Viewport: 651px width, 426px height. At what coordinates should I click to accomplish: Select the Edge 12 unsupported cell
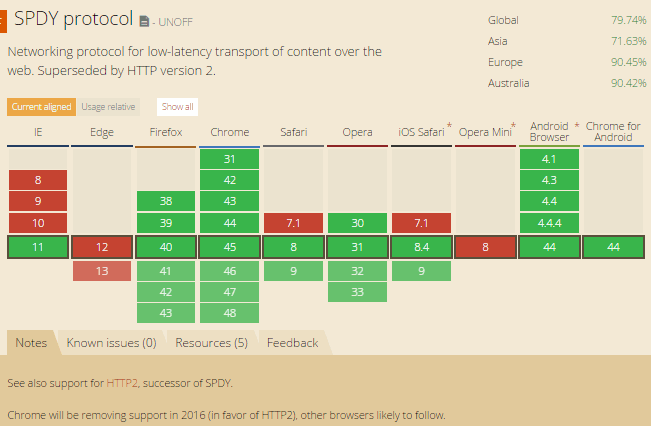click(x=102, y=247)
